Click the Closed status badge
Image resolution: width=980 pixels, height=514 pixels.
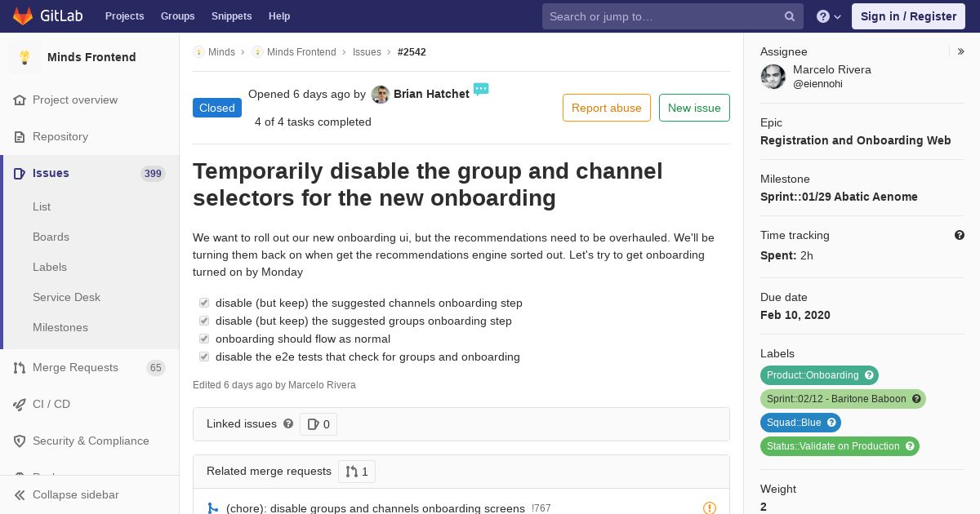point(217,108)
